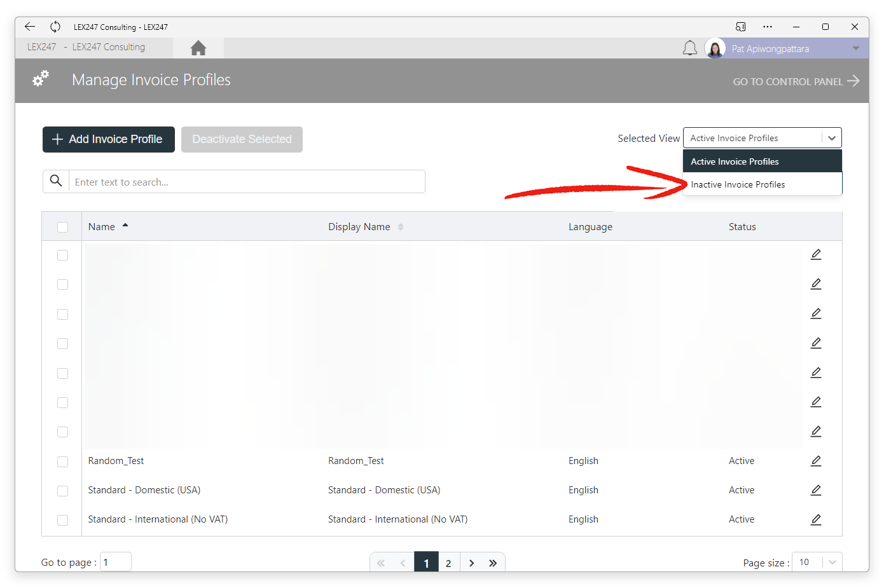Sort by Name column header
The height and width of the screenshot is (588, 884).
pyautogui.click(x=102, y=227)
